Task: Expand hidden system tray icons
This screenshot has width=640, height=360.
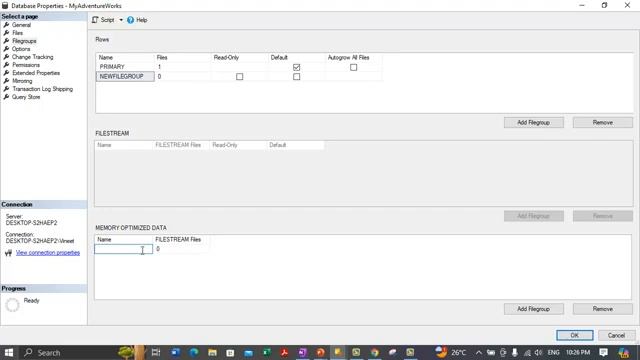Action: coord(478,352)
